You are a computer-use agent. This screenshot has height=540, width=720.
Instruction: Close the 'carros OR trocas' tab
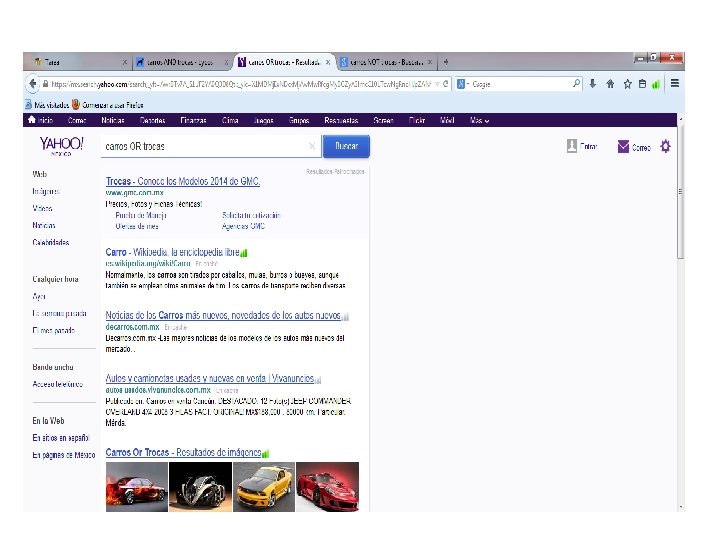coord(328,62)
